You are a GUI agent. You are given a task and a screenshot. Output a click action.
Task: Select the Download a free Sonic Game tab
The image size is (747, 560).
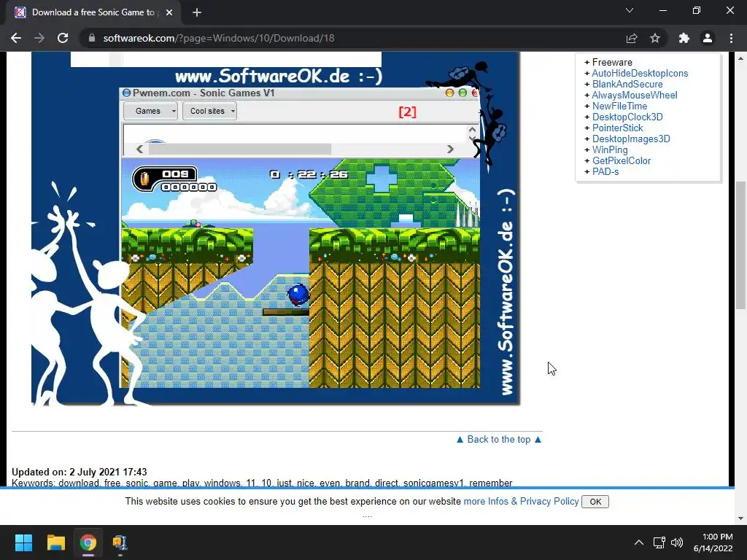(93, 12)
